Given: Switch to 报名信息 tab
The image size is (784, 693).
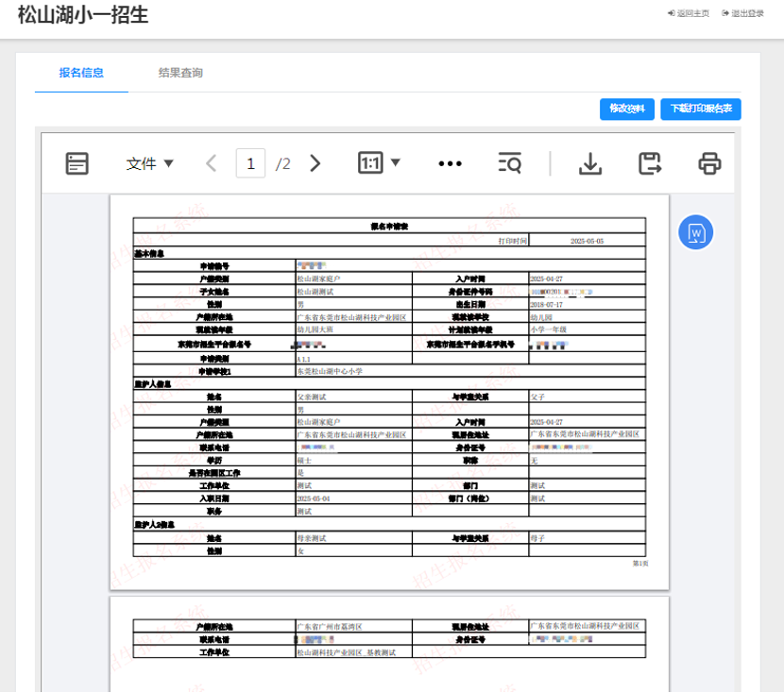Looking at the screenshot, I should click(81, 73).
